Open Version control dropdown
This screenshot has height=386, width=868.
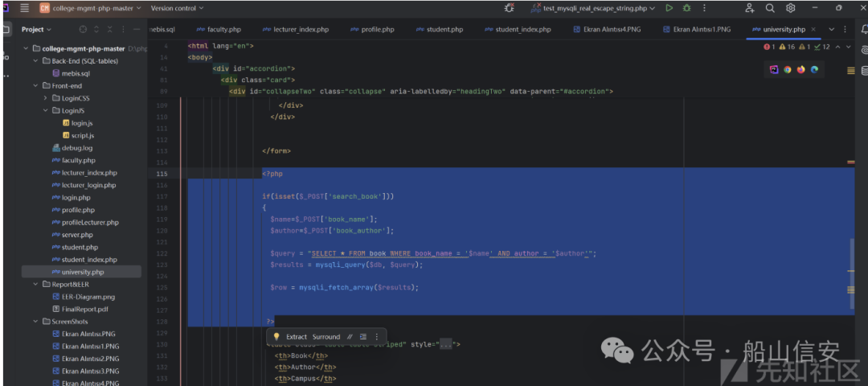pyautogui.click(x=177, y=8)
